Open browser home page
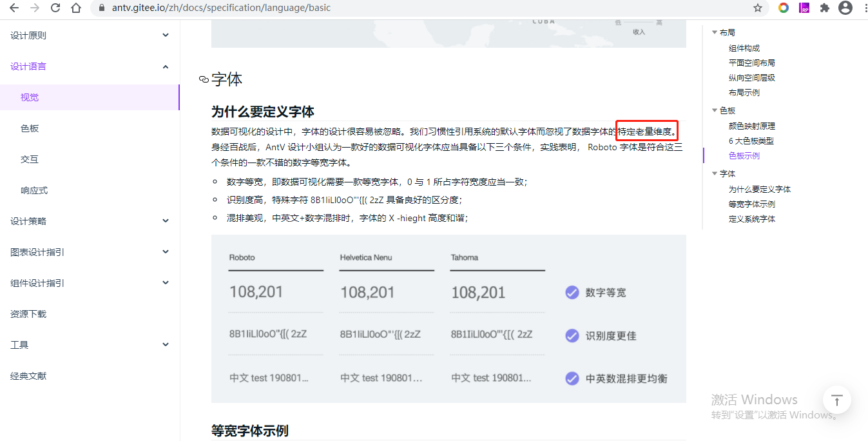This screenshot has width=868, height=441. click(76, 8)
